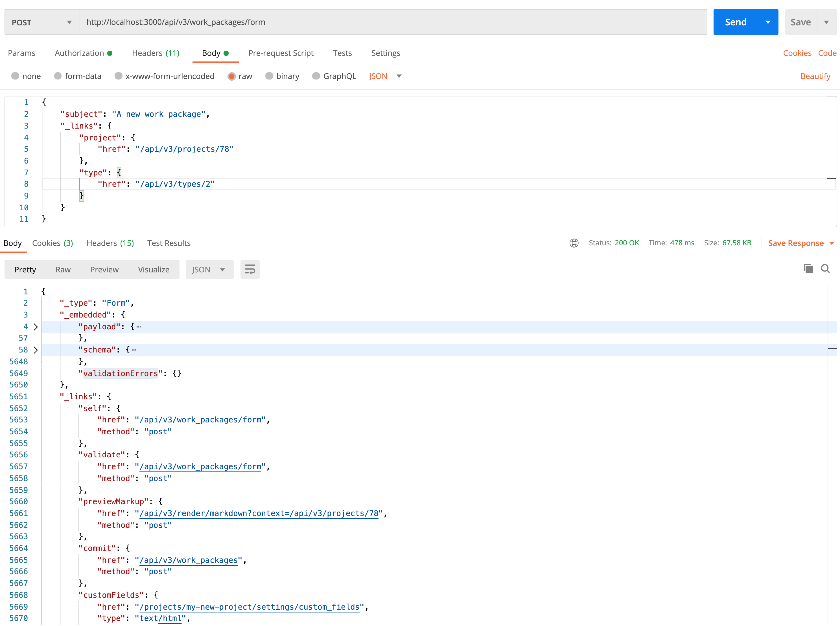
Task: Select the raw body format radio
Action: pos(232,76)
